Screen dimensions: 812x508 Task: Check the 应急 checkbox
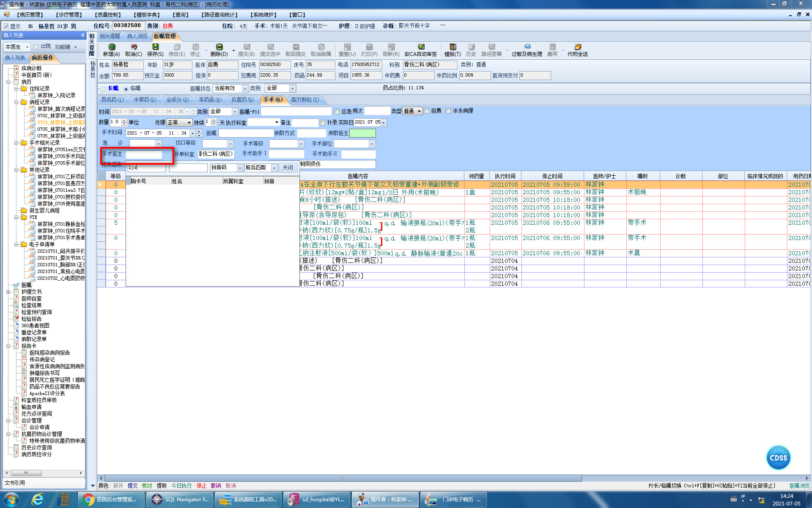pos(337,111)
